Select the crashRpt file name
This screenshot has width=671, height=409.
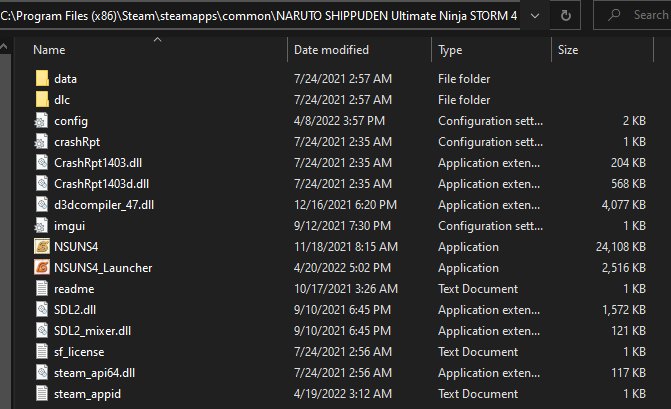tap(77, 142)
